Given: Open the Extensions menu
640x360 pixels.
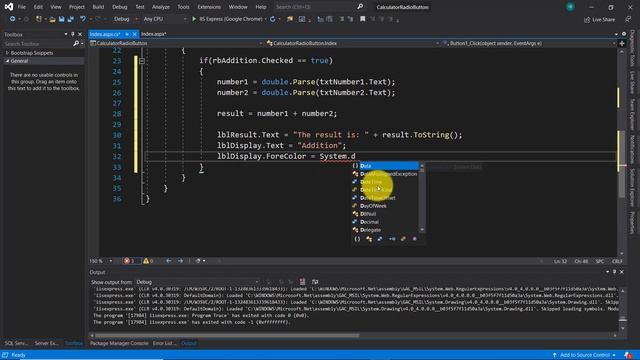Looking at the screenshot, I should [209, 7].
